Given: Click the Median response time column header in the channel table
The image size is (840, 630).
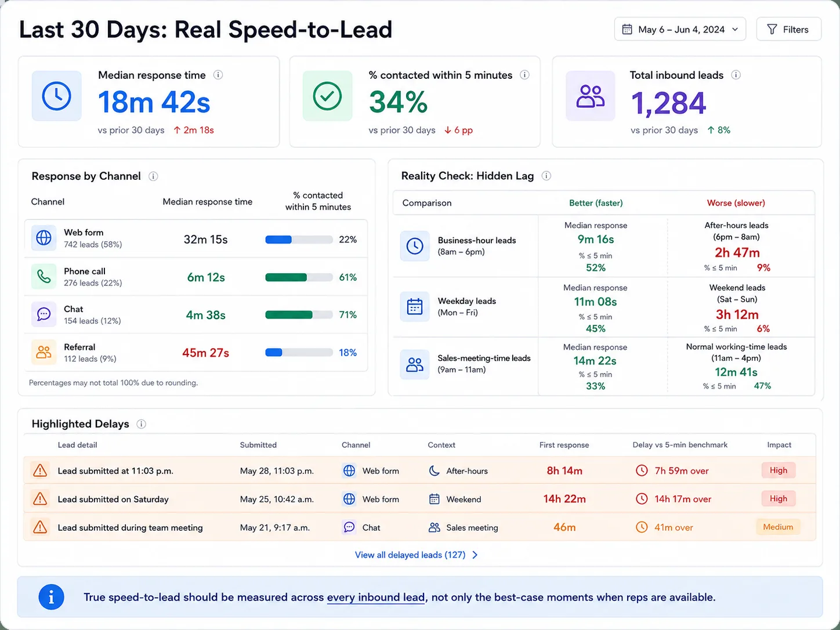Looking at the screenshot, I should point(208,202).
